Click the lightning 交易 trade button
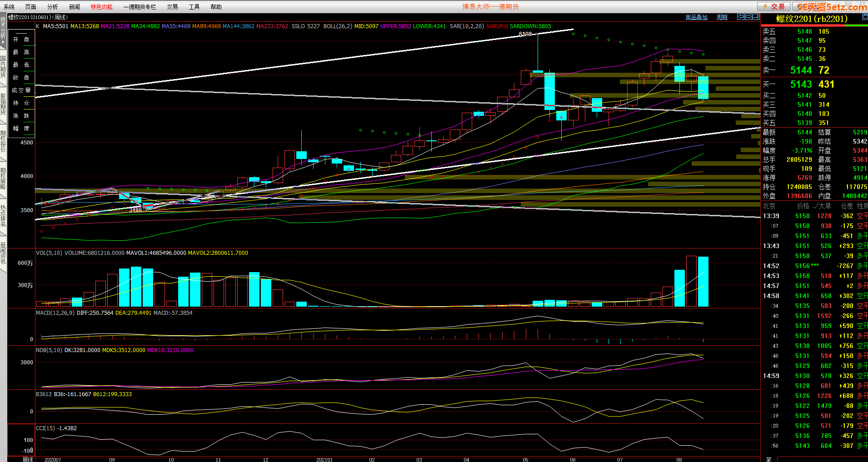This screenshot has width=868, height=462. 773,6
